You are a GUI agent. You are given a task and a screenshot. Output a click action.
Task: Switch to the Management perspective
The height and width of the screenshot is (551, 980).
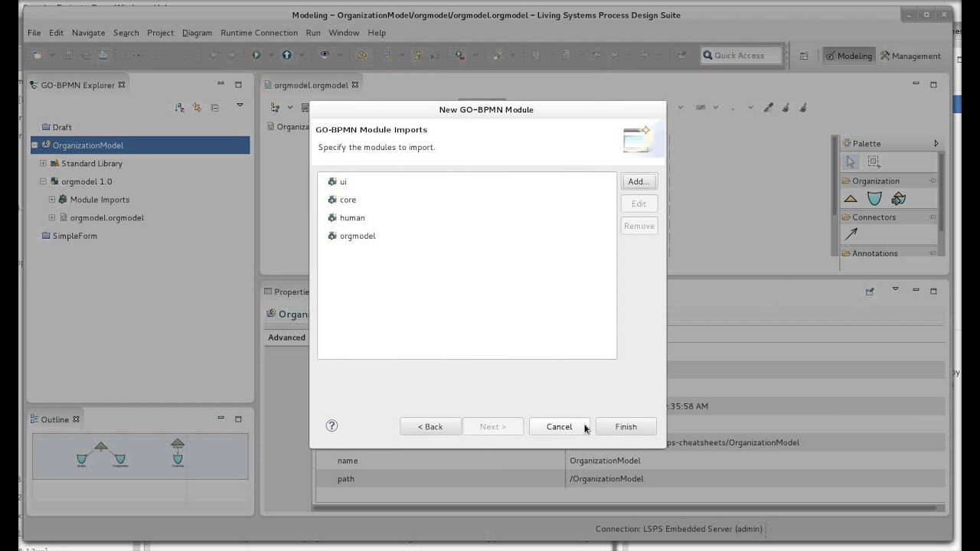point(910,56)
